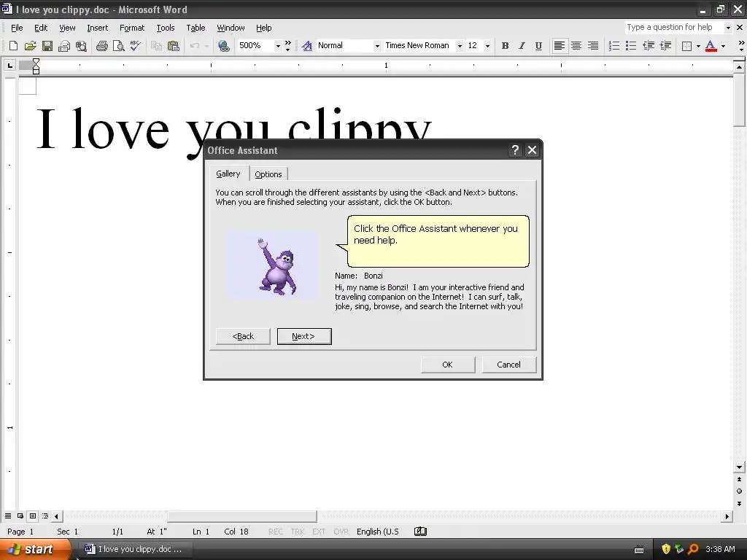Expand font color dropdown arrow

723,46
